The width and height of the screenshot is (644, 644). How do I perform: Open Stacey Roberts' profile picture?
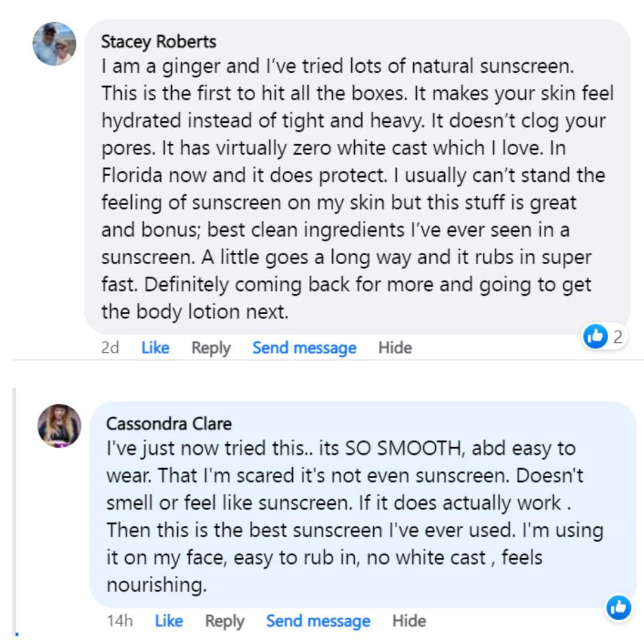(54, 44)
